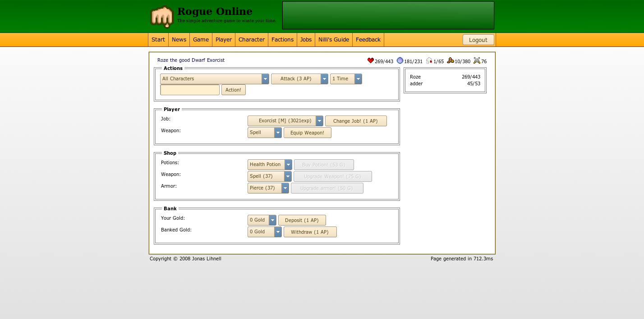Click the text field beside Action! button
The image size is (644, 319).
pyautogui.click(x=190, y=90)
